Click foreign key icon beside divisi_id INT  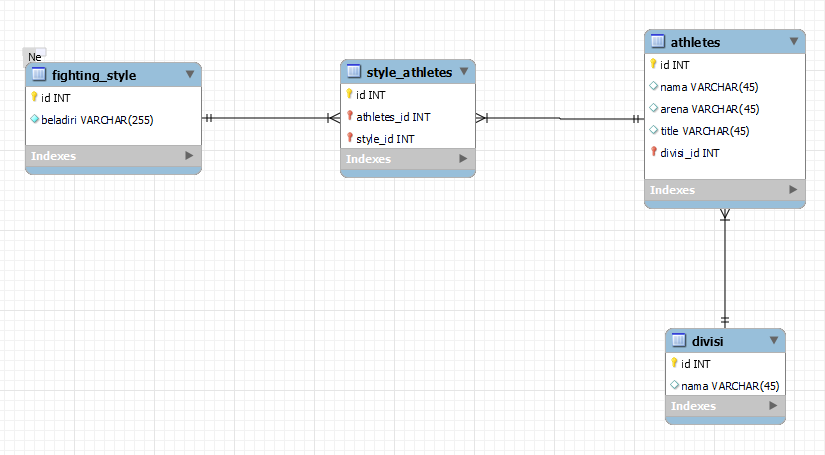point(653,152)
